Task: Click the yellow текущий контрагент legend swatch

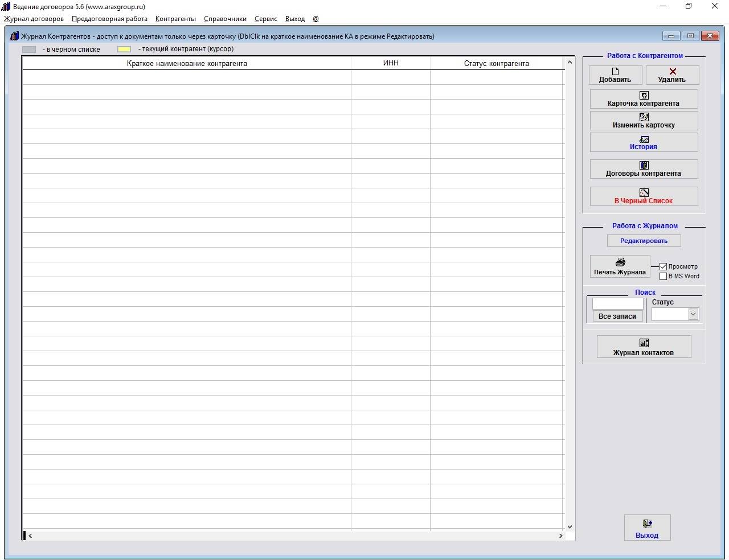Action: tap(124, 50)
